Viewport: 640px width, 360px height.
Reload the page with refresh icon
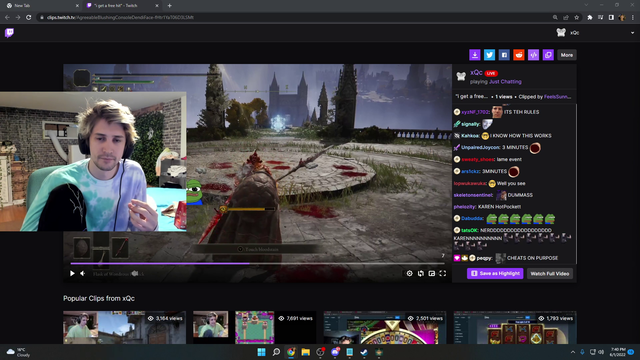28,18
